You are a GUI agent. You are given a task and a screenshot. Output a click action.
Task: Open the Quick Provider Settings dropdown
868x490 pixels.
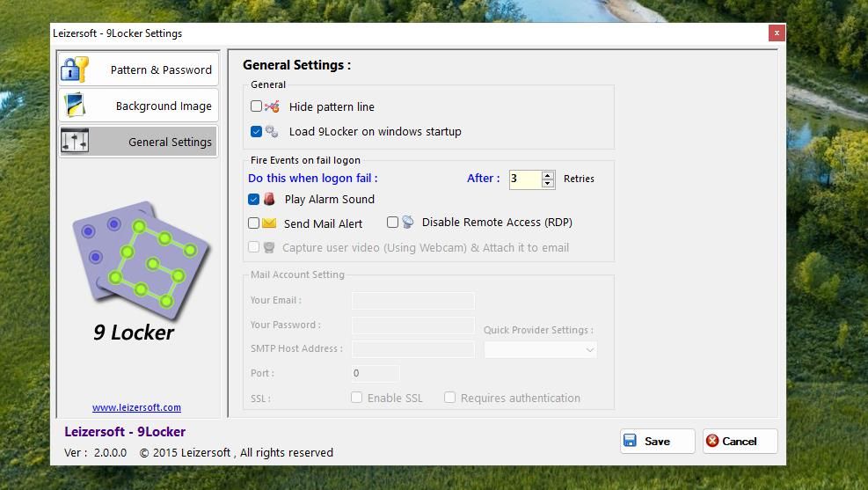tap(540, 349)
